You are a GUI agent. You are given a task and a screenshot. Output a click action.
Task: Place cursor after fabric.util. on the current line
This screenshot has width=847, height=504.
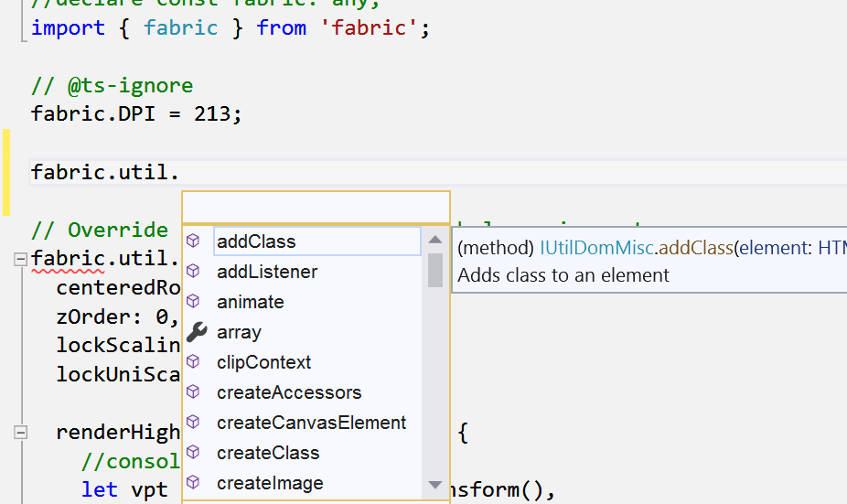[180, 172]
